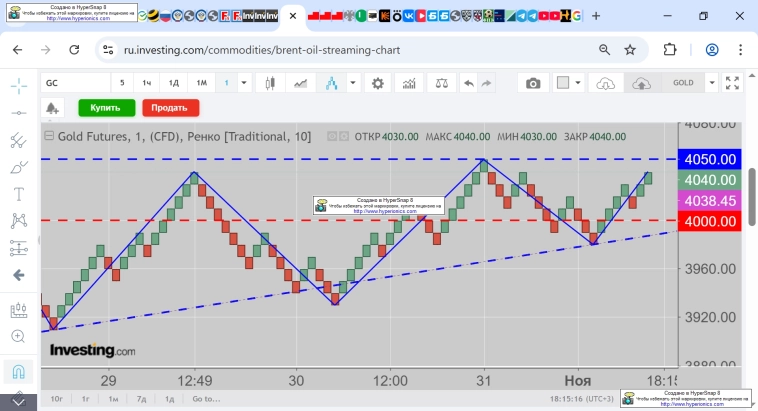Image resolution: width=758 pixels, height=411 pixels.
Task: Select the 1м range at chart bottom
Action: (113, 399)
